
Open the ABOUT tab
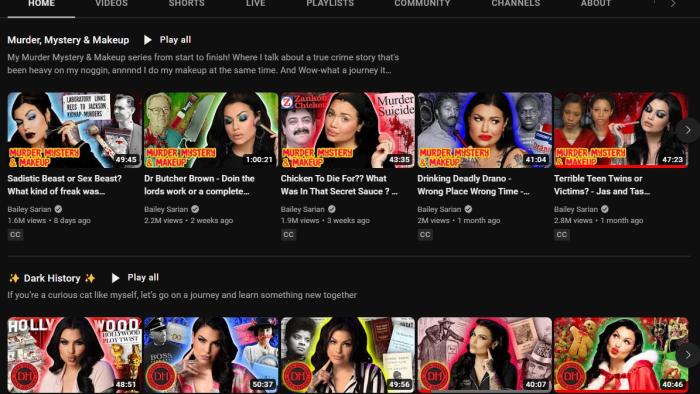pos(596,4)
